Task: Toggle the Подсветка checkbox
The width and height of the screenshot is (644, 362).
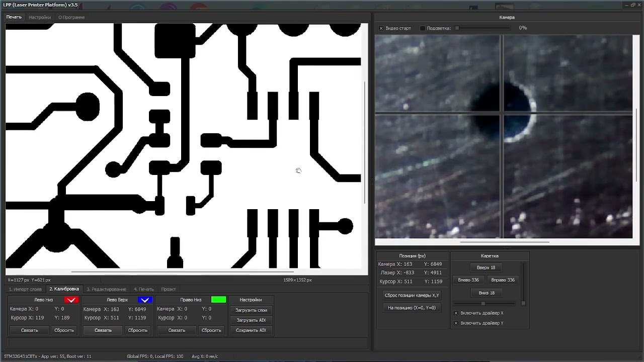Action: [423, 28]
